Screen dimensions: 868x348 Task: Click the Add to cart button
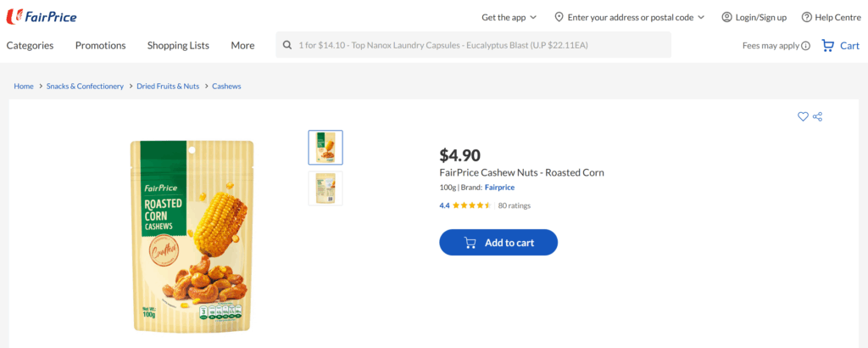(498, 242)
